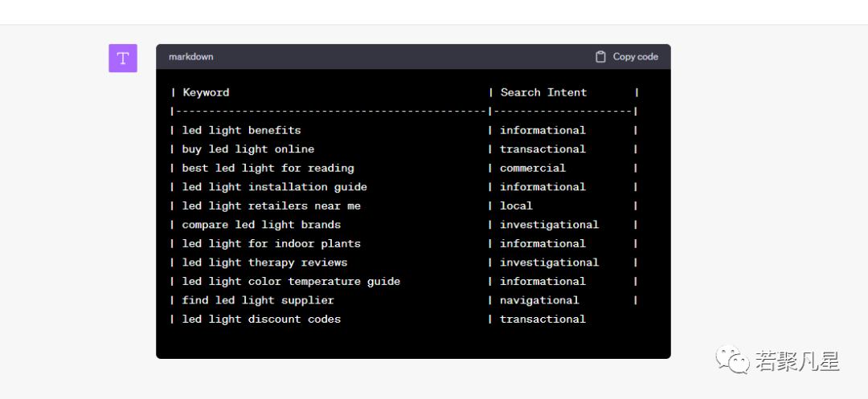Viewport: 868px width, 399px height.
Task: Click the keyword led light therapy reviews
Action: (x=264, y=263)
